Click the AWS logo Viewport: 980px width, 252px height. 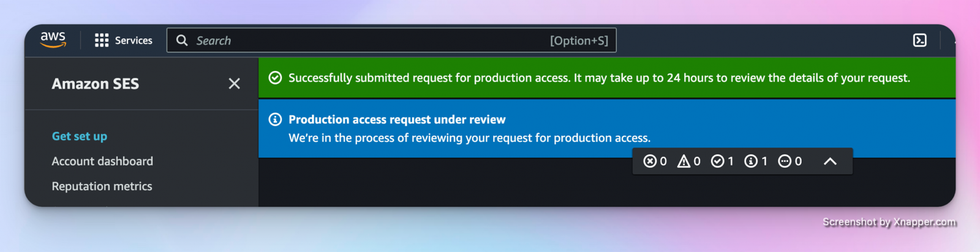(53, 40)
